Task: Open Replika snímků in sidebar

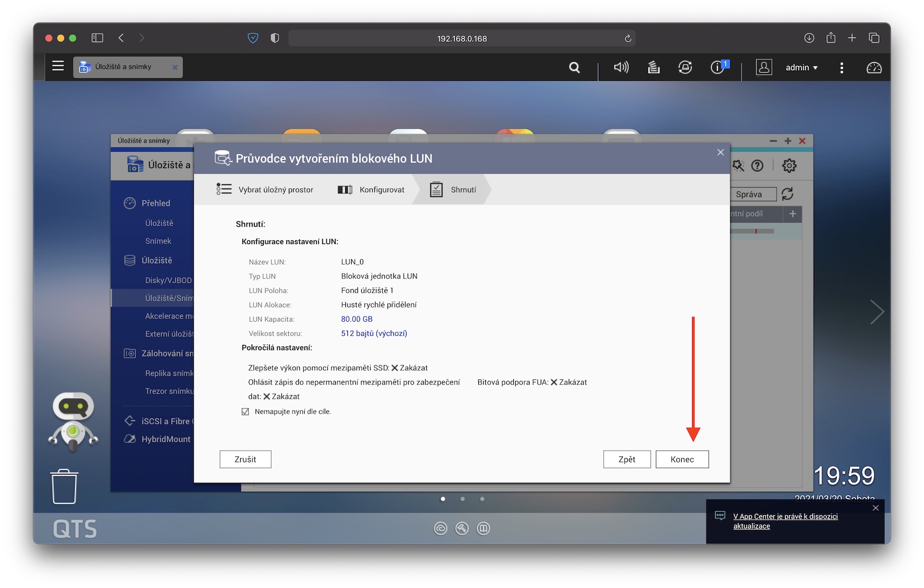Action: pyautogui.click(x=169, y=373)
